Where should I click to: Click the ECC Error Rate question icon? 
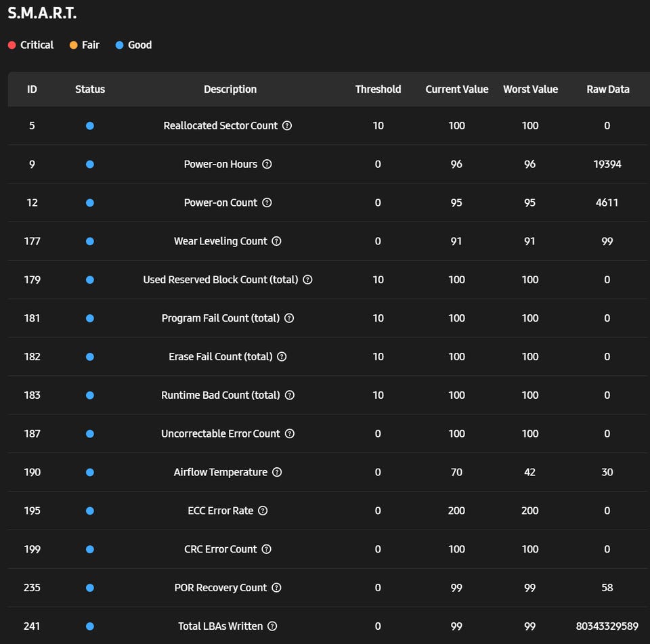pyautogui.click(x=263, y=511)
